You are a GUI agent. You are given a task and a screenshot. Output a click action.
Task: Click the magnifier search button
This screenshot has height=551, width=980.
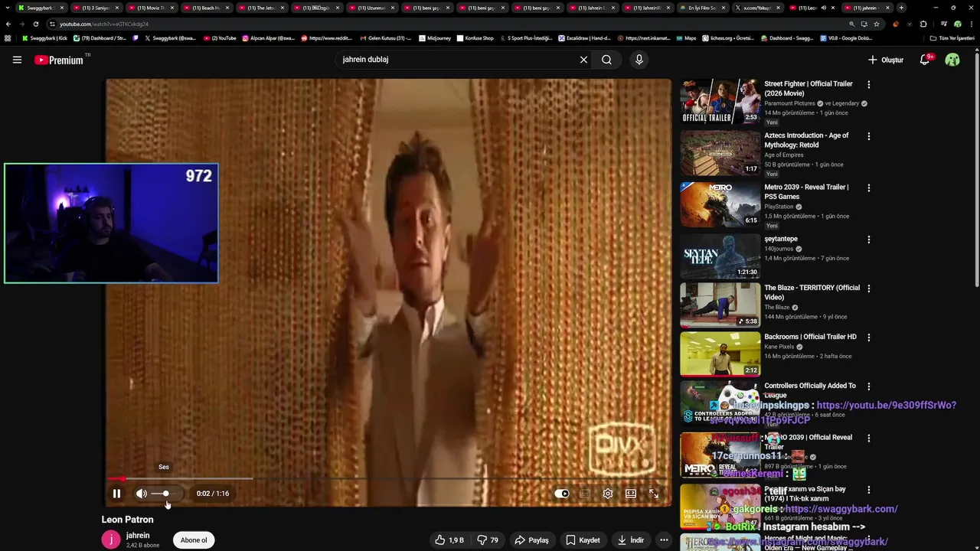pyautogui.click(x=606, y=60)
